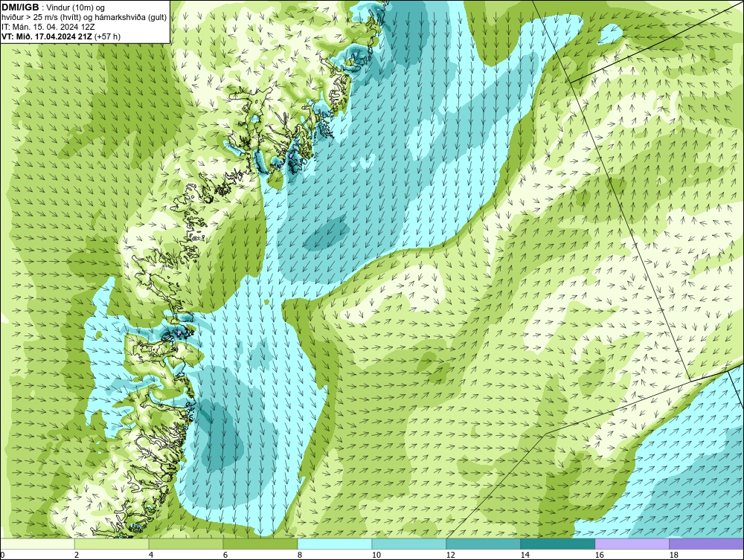Click the "DMI/IGB : Vindur (10m) og" title line

(x=54, y=7)
